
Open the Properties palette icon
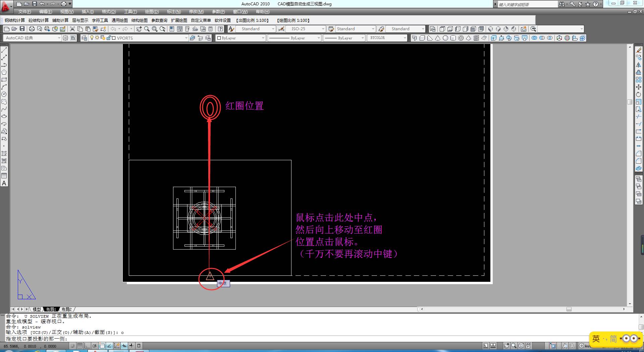click(x=172, y=29)
